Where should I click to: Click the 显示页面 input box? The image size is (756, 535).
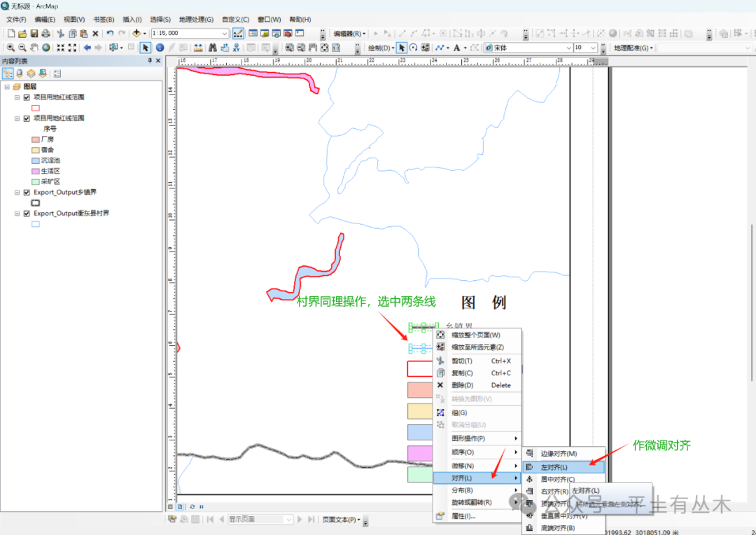coord(260,520)
